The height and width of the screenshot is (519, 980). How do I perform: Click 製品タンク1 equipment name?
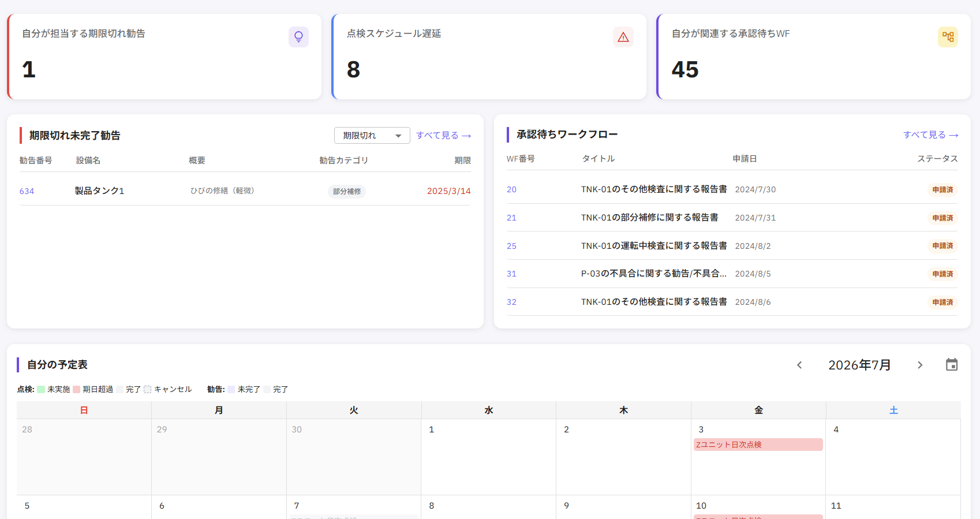click(x=99, y=191)
